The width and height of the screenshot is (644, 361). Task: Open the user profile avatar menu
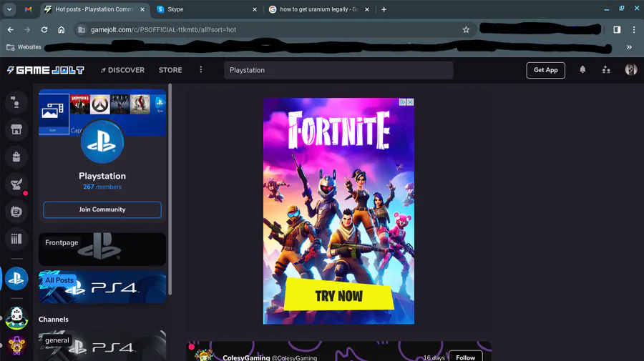coord(631,70)
